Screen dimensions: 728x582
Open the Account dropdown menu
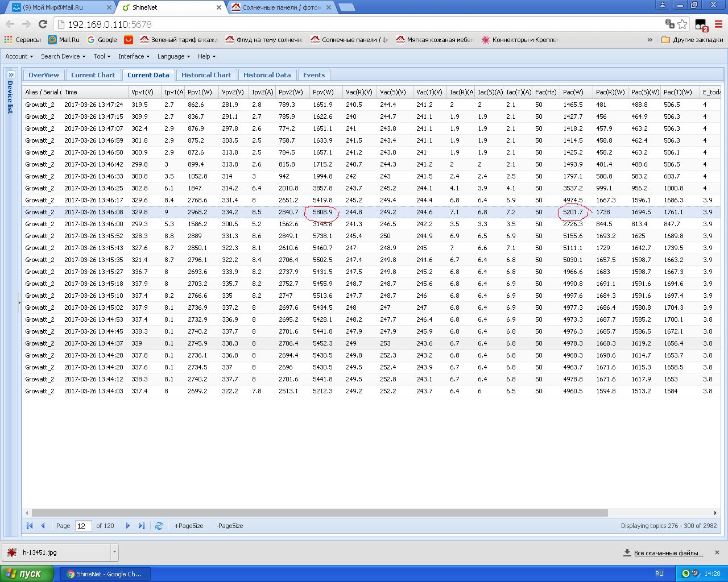point(19,56)
